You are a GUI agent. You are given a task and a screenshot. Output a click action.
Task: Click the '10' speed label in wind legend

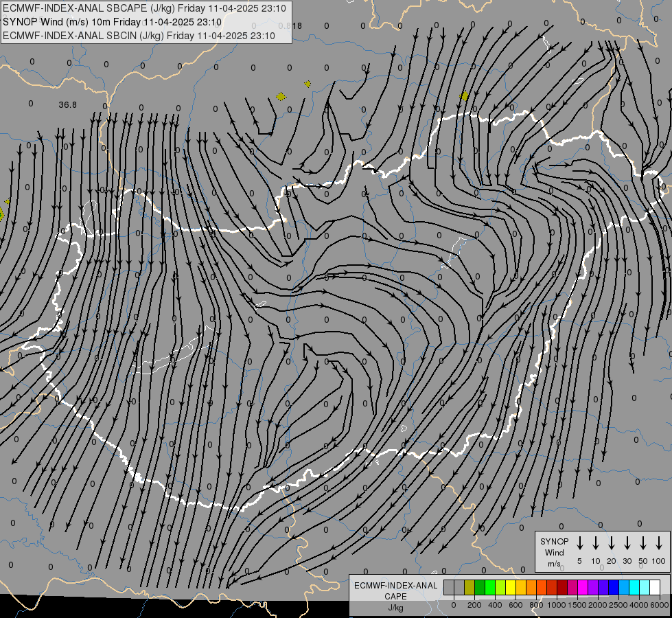pos(596,561)
